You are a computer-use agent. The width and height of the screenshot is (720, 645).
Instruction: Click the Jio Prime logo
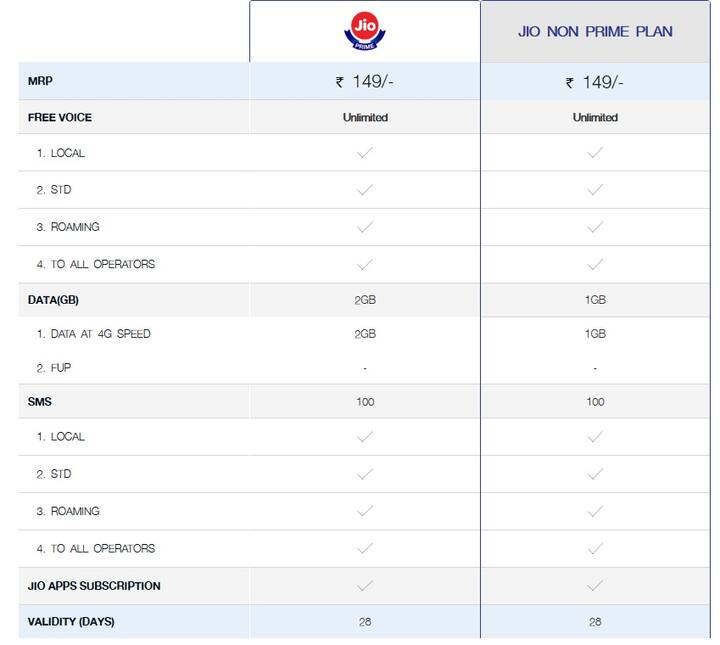click(x=365, y=31)
